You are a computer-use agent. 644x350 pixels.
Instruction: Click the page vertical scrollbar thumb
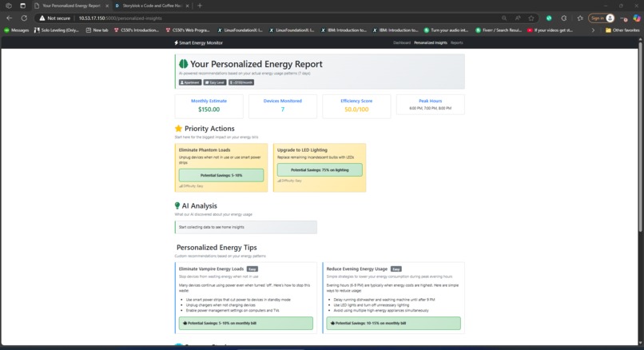[640, 136]
